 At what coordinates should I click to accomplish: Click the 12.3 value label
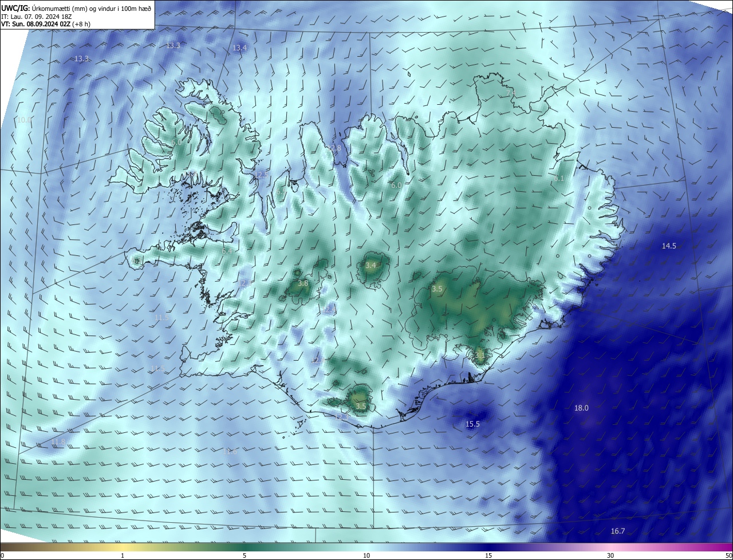coord(341,417)
